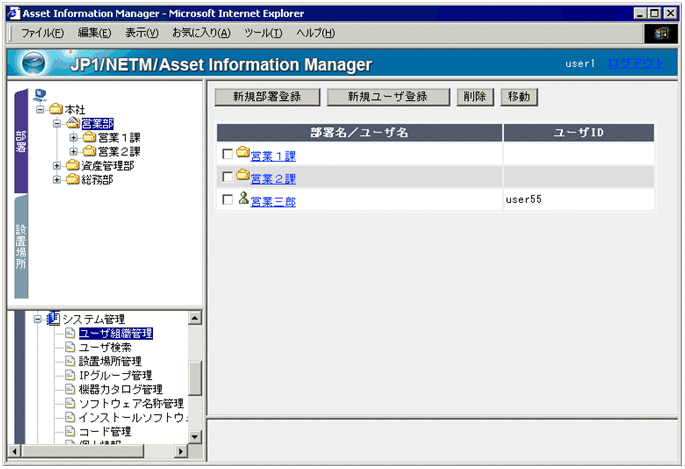
Task: Select ユーザ検索 in the menu tree
Action: (x=105, y=347)
